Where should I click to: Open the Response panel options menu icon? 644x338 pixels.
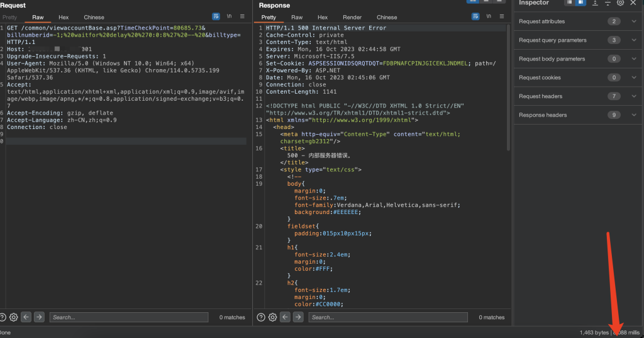click(x=502, y=16)
